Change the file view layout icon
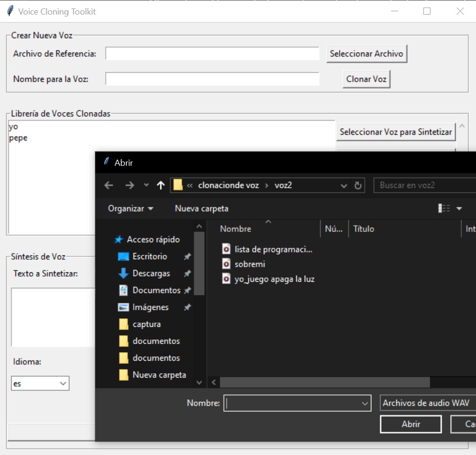The height and width of the screenshot is (455, 476). pyautogui.click(x=444, y=208)
